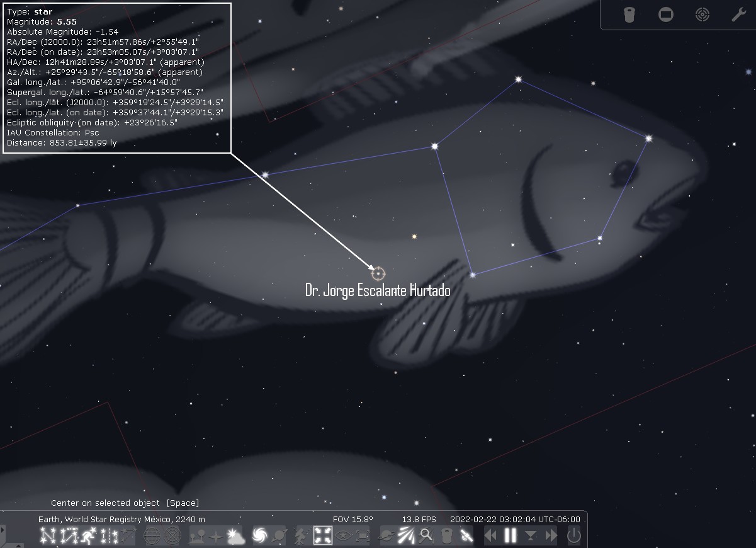Click the 'Absolute Magnitude: -1.54' line
The image size is (756, 548).
click(63, 31)
